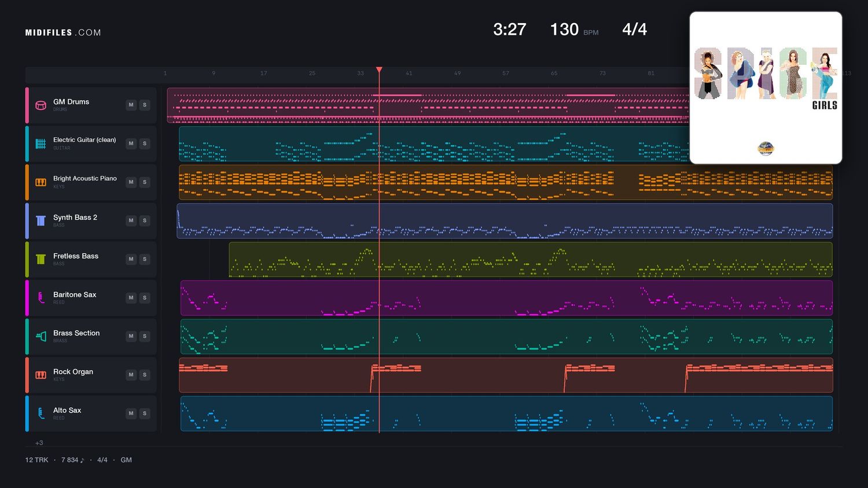Select the Brass Section track name

(x=76, y=333)
